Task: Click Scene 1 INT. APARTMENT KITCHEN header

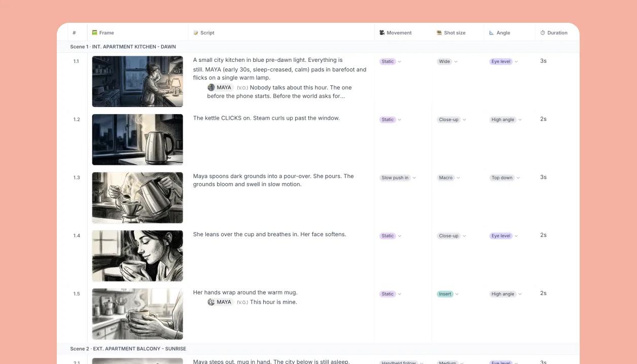Action: [x=123, y=47]
